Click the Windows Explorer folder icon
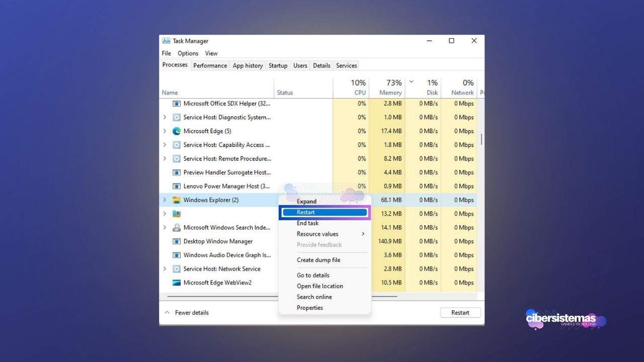Viewport: 644px width, 362px height. point(176,200)
